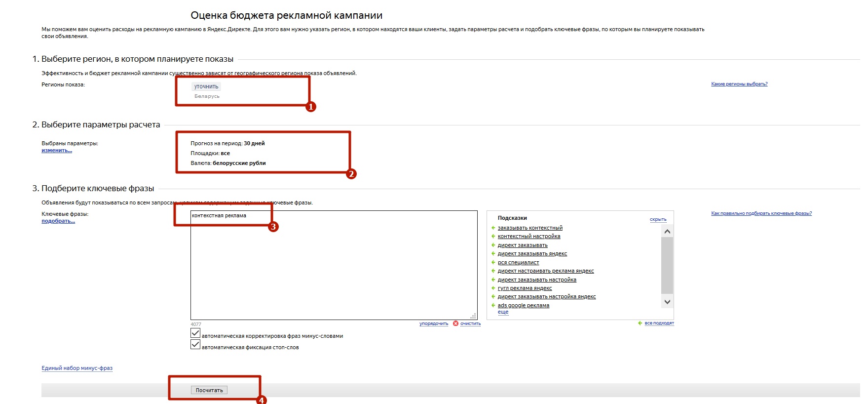Viewport: 868px width, 404px height.
Task: Click green arrow next to 'директ заказывать настройка'
Action: pos(493,280)
